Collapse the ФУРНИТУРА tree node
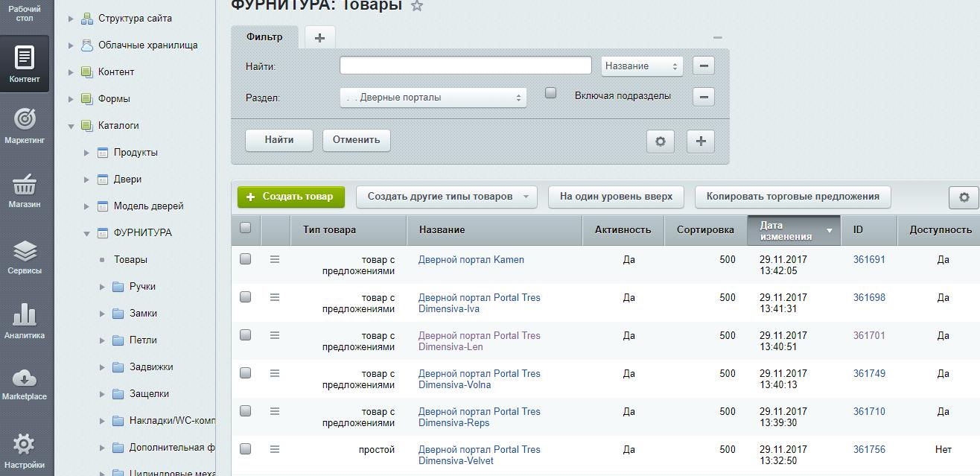 click(x=86, y=233)
